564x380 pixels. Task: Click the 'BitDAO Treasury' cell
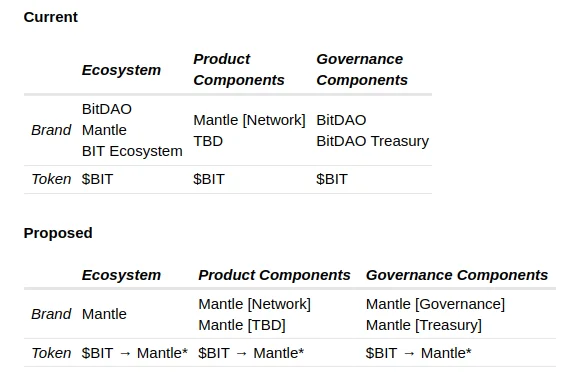click(x=373, y=141)
